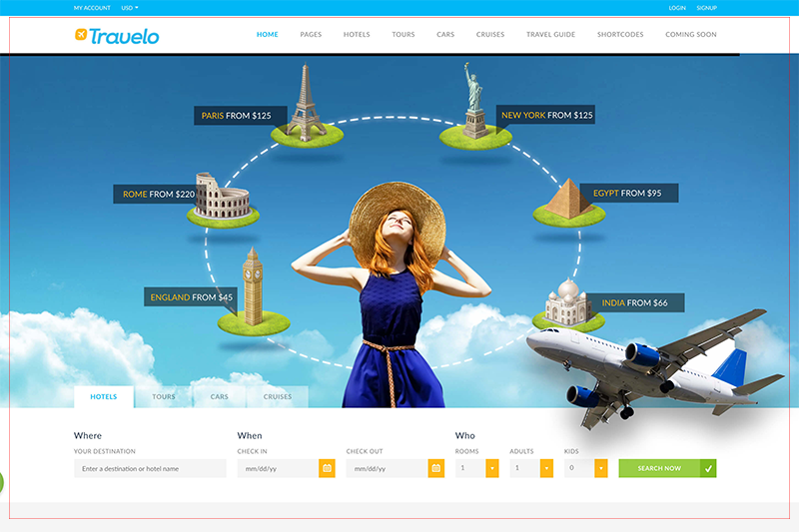The image size is (799, 532).
Task: Click the Travelo logo
Action: pos(117,36)
